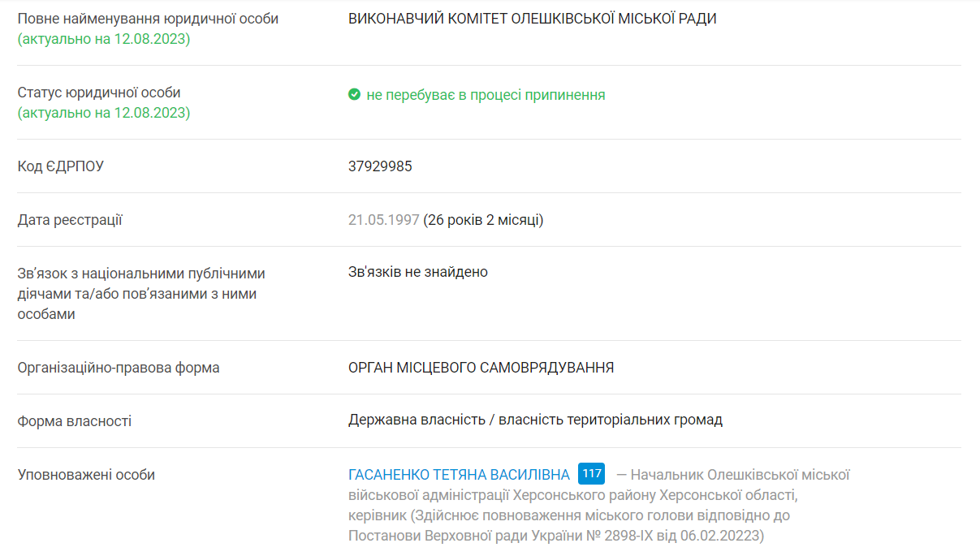Click the 'актуально на 12.08.2023' note under status
This screenshot has height=556, width=980.
coord(104,113)
